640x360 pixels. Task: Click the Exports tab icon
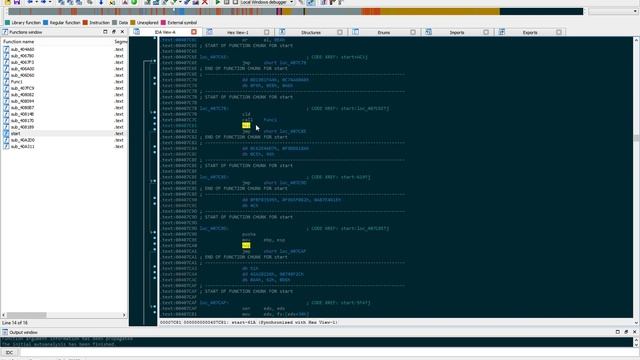pyautogui.click(x=502, y=32)
